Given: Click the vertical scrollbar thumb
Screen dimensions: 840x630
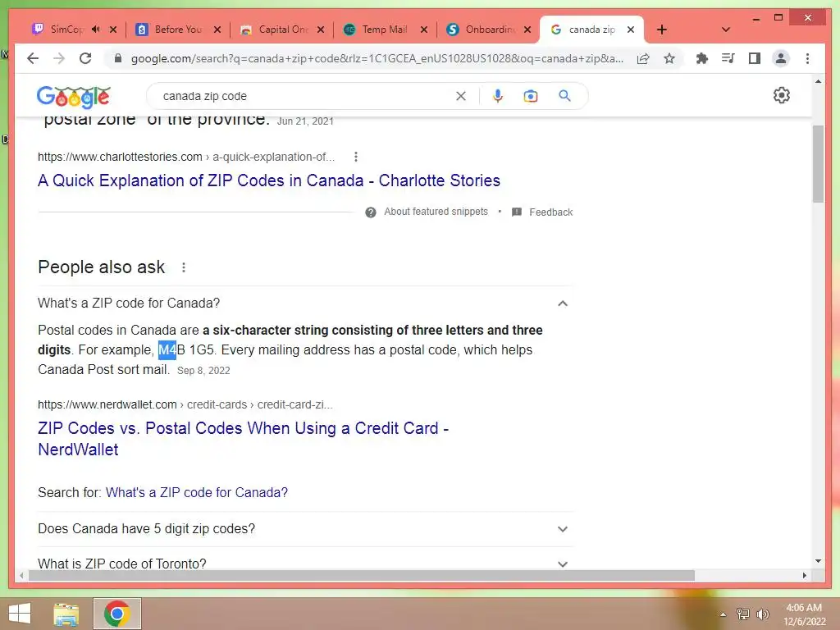Looking at the screenshot, I should tap(818, 163).
